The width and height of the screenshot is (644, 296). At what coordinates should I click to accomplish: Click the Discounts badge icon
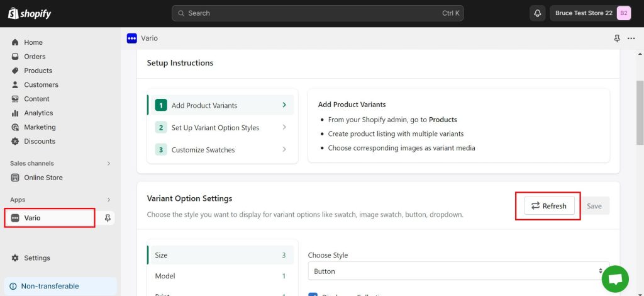point(15,141)
